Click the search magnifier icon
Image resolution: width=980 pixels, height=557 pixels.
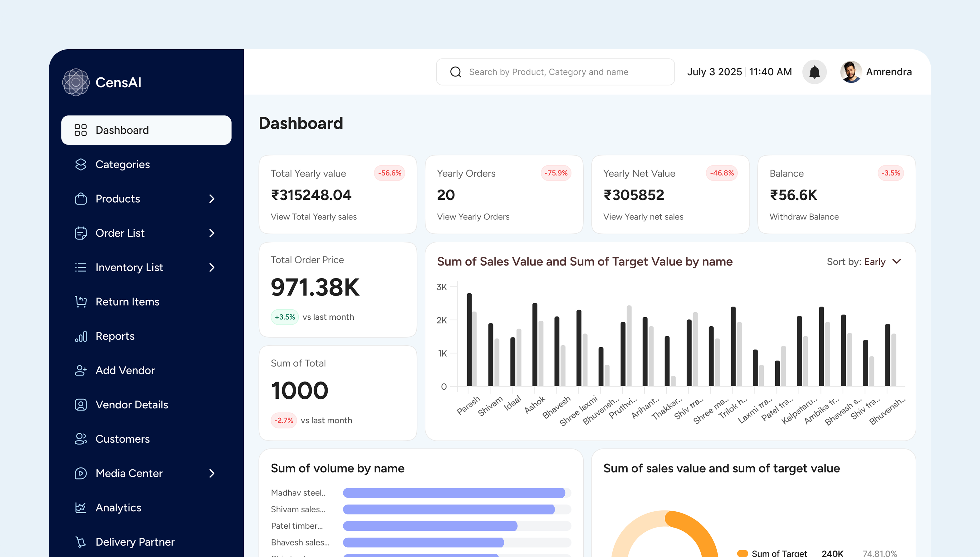(x=455, y=72)
